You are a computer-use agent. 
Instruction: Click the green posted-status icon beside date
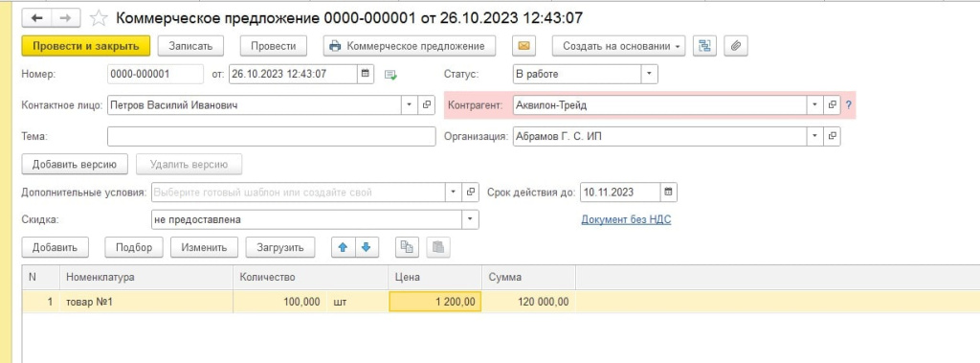391,75
